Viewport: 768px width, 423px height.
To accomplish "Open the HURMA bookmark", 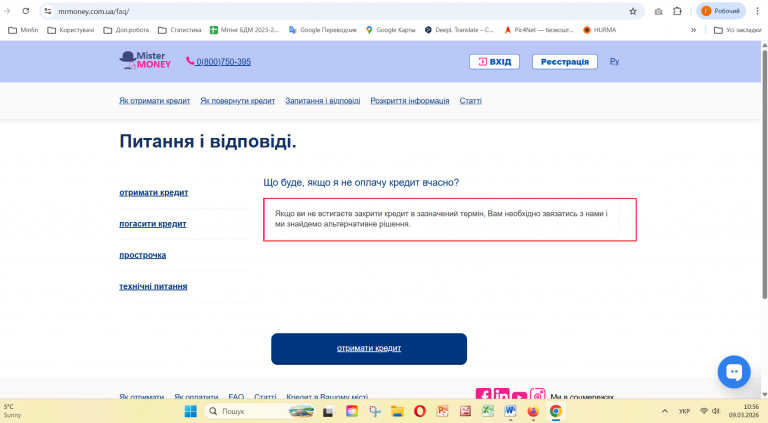I will 600,30.
